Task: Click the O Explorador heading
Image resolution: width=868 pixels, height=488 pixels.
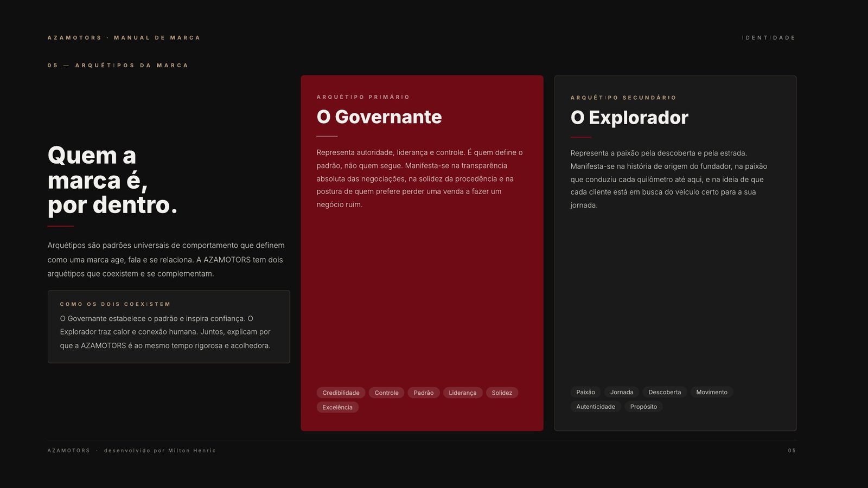Action: tap(629, 118)
